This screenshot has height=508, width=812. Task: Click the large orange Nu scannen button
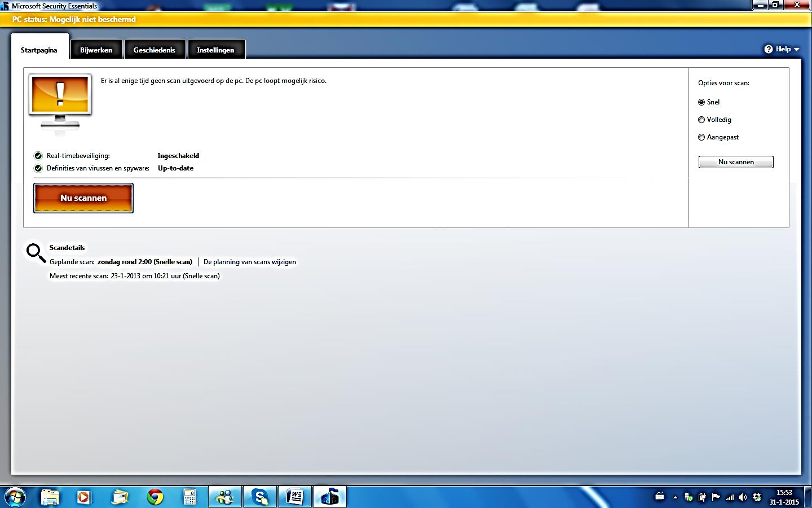tap(83, 198)
